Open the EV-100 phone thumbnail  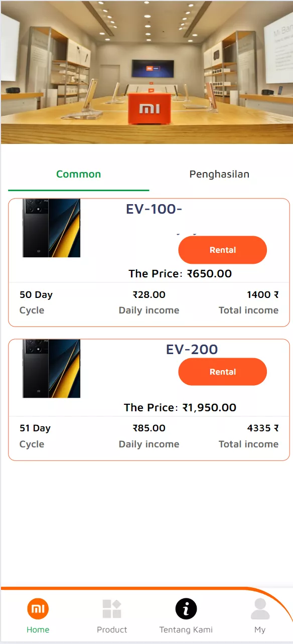click(x=52, y=228)
